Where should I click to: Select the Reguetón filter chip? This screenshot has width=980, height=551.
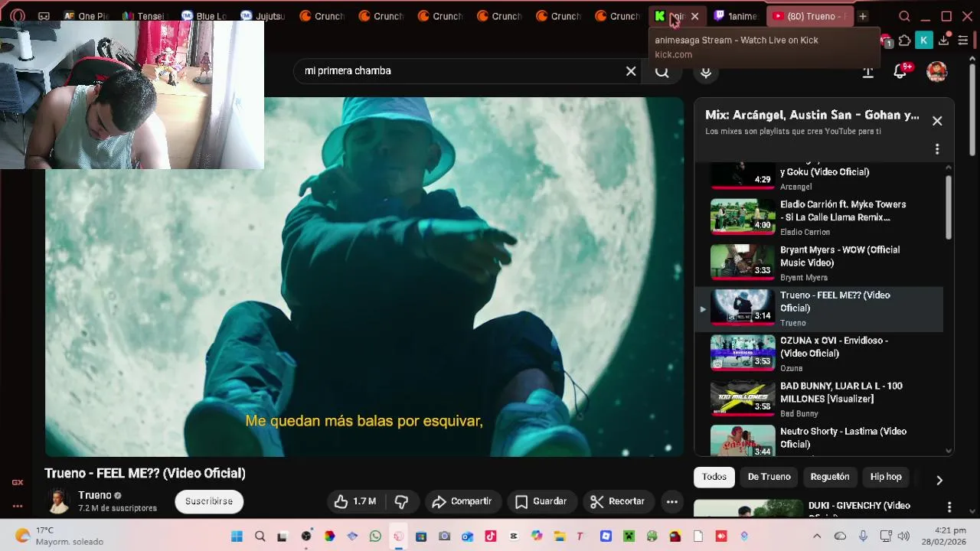(x=830, y=477)
